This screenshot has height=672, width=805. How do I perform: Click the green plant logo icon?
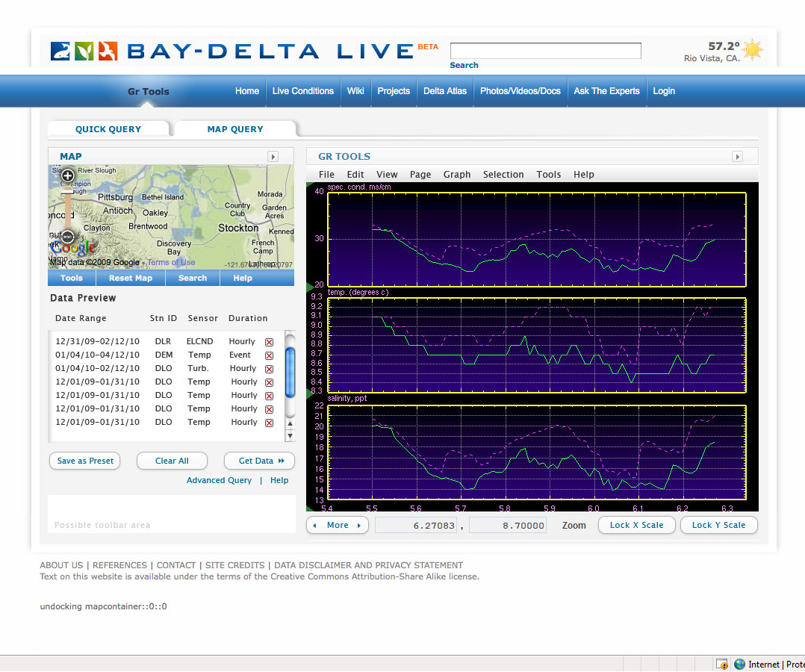click(84, 52)
